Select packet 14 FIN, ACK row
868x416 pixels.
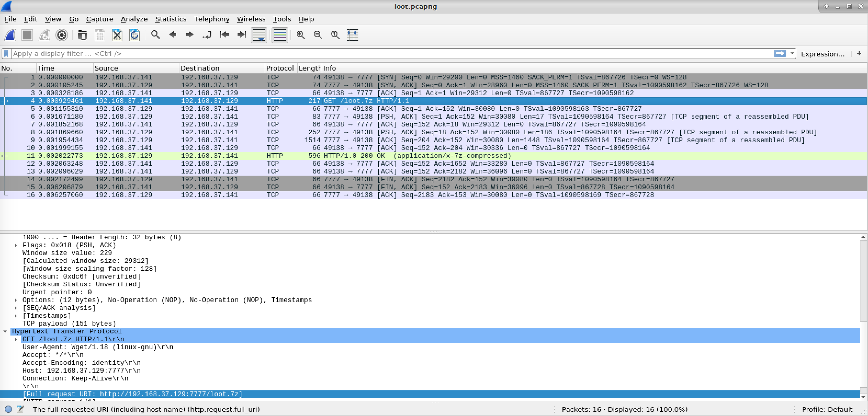coord(433,180)
